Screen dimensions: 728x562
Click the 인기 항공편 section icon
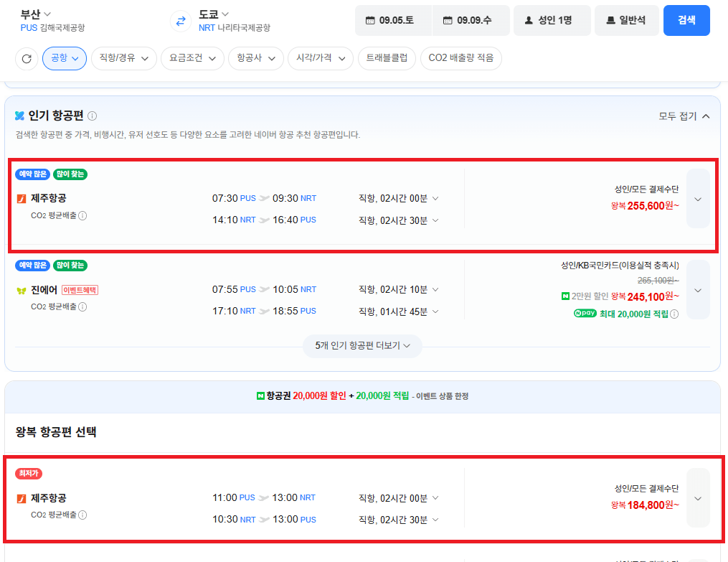pos(19,116)
